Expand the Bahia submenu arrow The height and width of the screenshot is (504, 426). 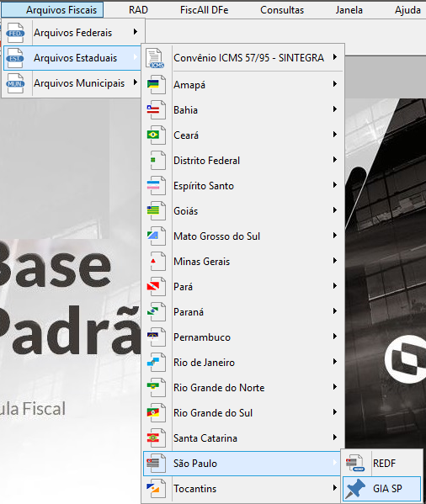click(335, 109)
